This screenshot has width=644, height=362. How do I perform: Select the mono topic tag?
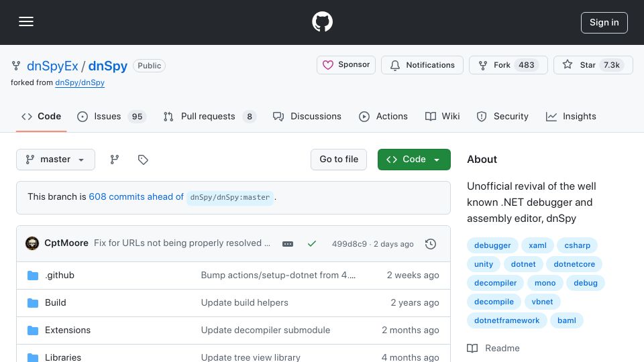click(x=545, y=283)
